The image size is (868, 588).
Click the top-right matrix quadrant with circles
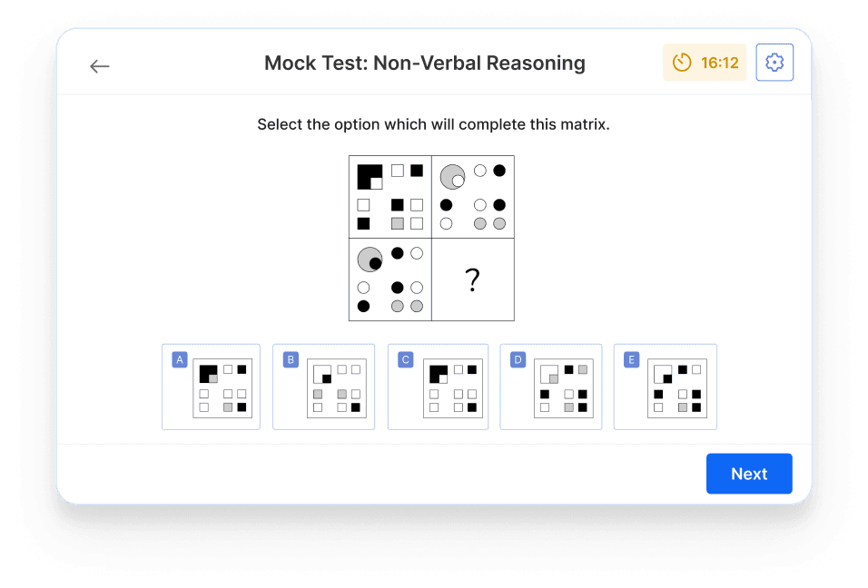[x=472, y=196]
